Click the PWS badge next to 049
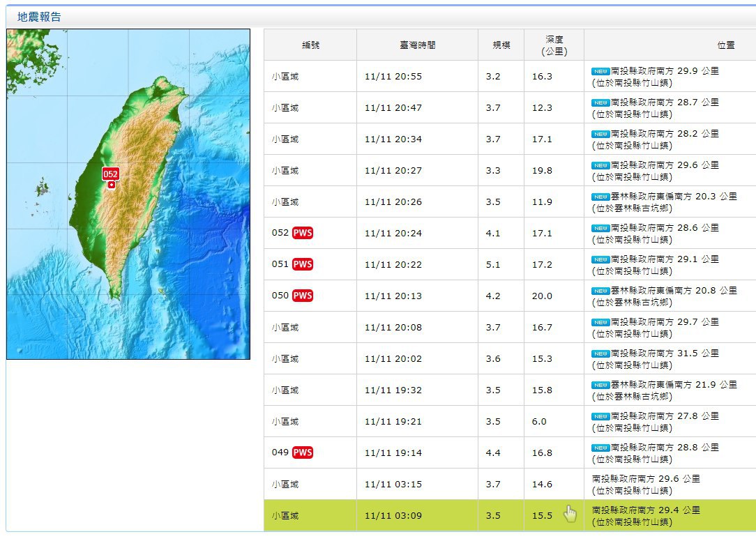 (x=302, y=452)
